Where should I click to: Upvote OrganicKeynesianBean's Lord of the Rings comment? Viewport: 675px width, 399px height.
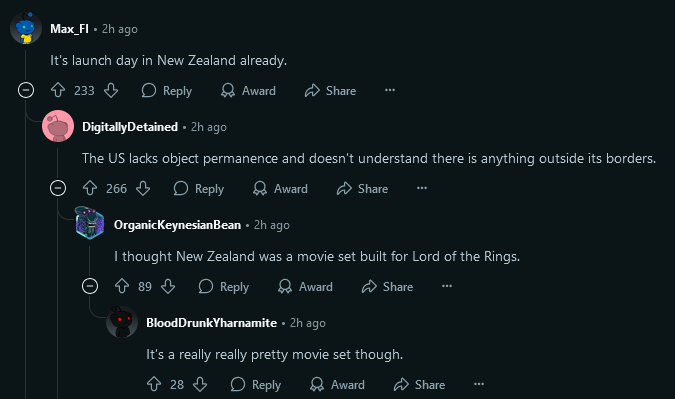(x=122, y=286)
